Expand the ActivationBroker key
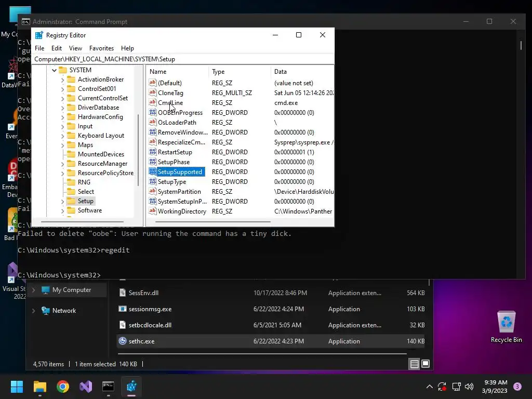This screenshot has height=399, width=532. pyautogui.click(x=63, y=79)
